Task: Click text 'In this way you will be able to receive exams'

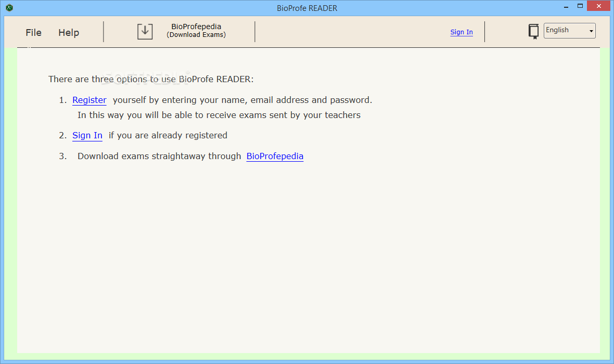Action: [x=219, y=115]
